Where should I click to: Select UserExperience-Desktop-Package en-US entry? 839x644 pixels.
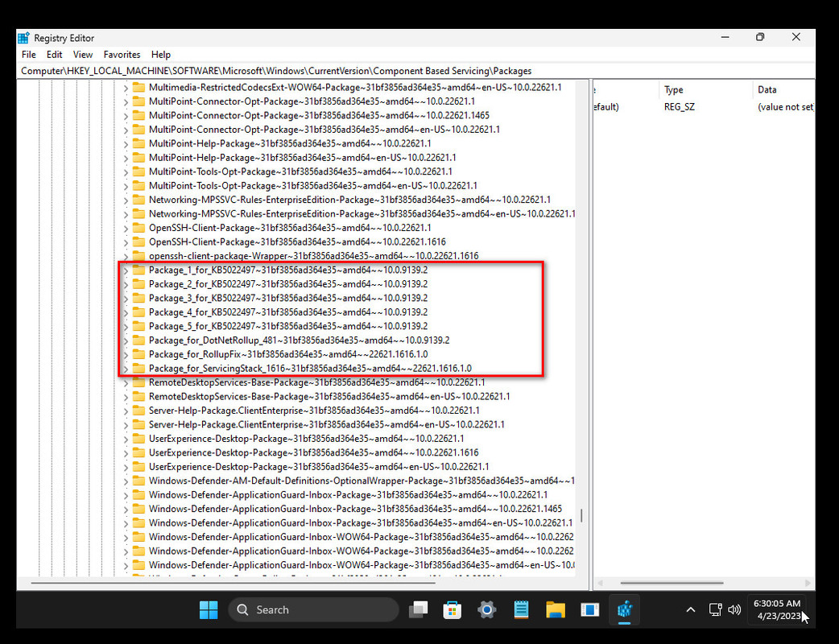(x=318, y=466)
